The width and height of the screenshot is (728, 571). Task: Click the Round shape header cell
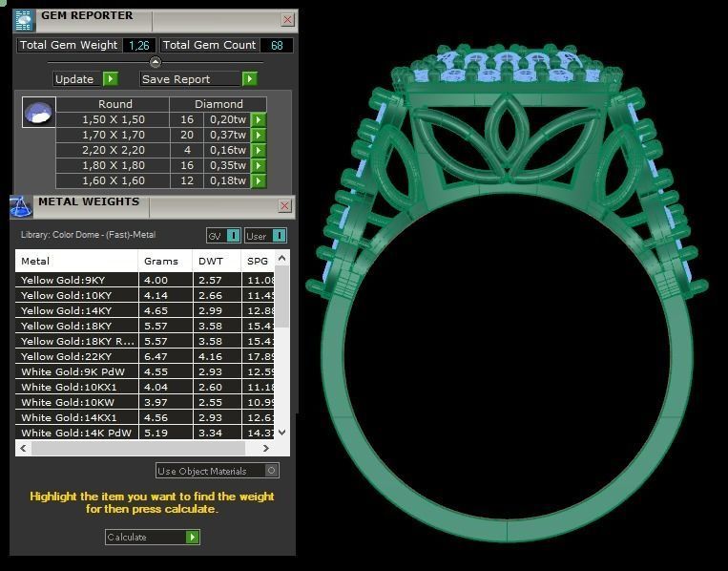click(114, 104)
